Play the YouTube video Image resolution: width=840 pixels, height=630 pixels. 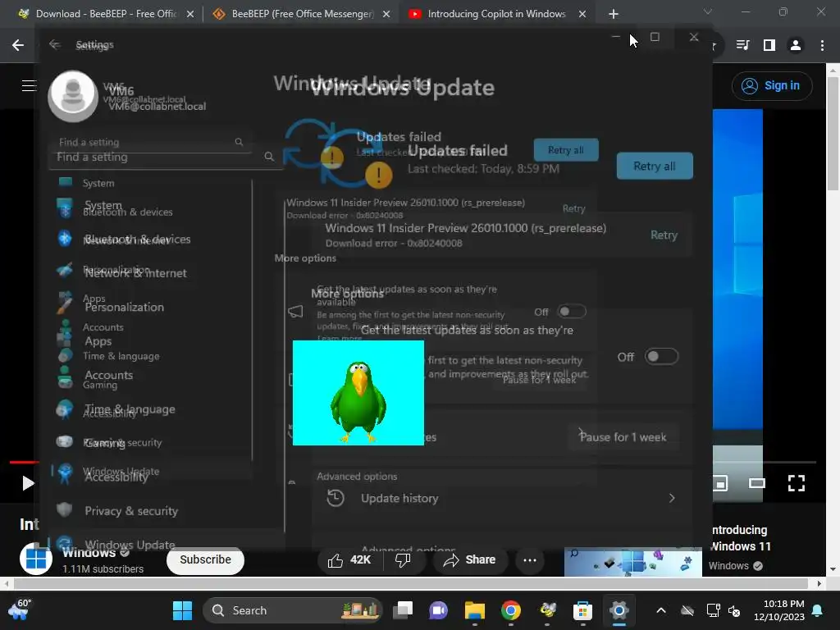point(28,483)
